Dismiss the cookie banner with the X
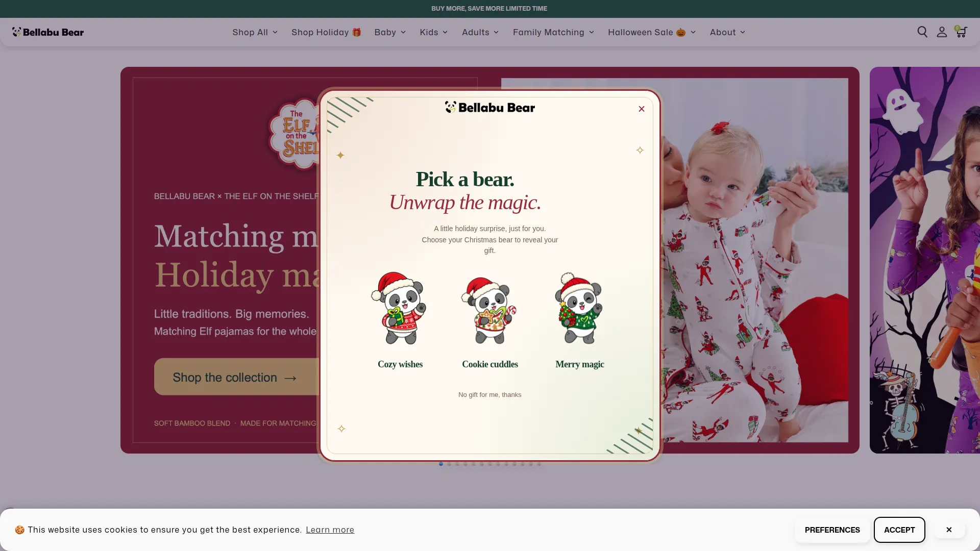The width and height of the screenshot is (980, 551). [949, 530]
